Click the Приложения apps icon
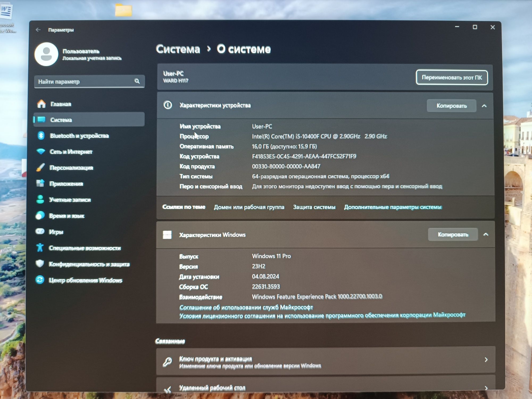 point(40,183)
